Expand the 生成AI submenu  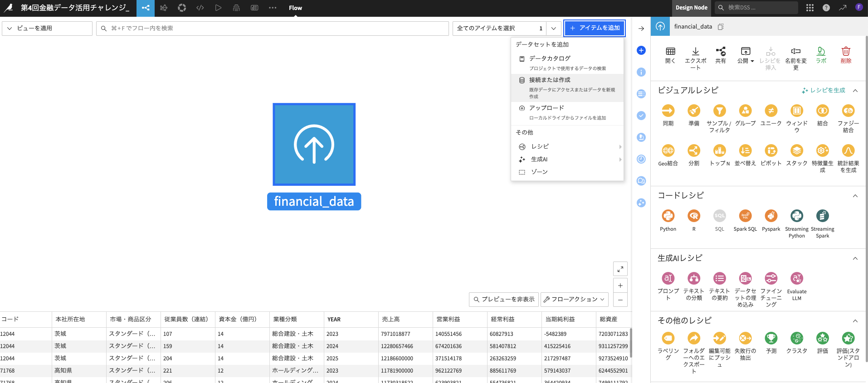[567, 159]
